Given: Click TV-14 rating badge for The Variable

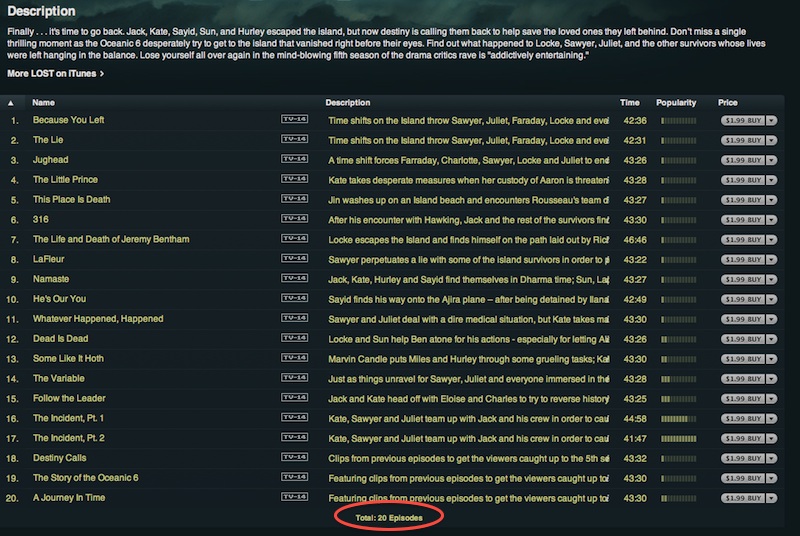Looking at the screenshot, I should [x=294, y=377].
